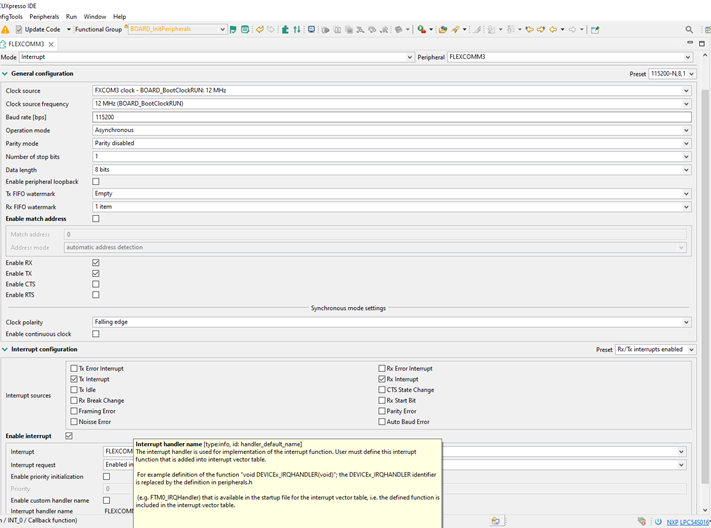Click the maximize view icon of editor area
Viewport: 711px width, 528px height.
point(702,44)
